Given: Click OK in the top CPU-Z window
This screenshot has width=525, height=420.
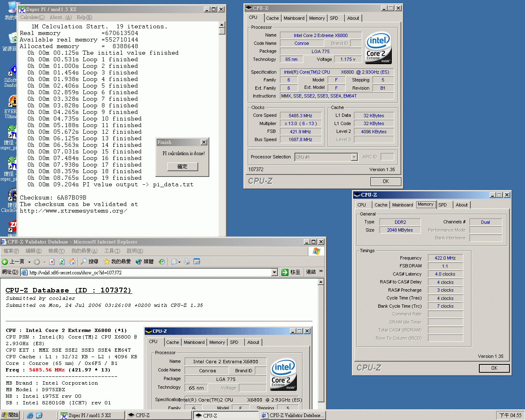Looking at the screenshot, I should click(386, 181).
